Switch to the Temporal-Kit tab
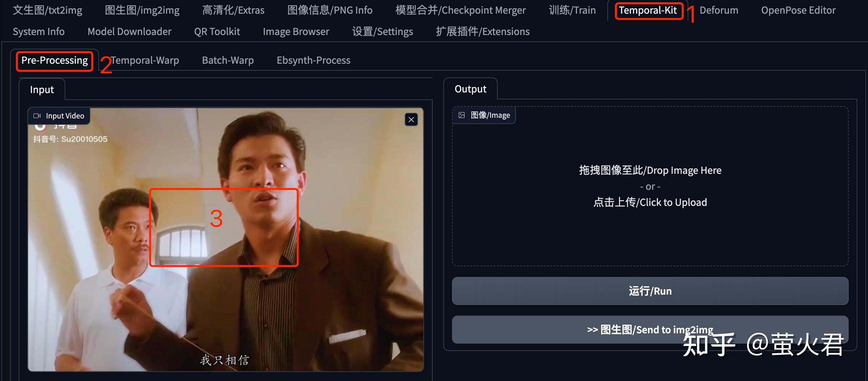Image resolution: width=868 pixels, height=381 pixels. click(x=649, y=10)
